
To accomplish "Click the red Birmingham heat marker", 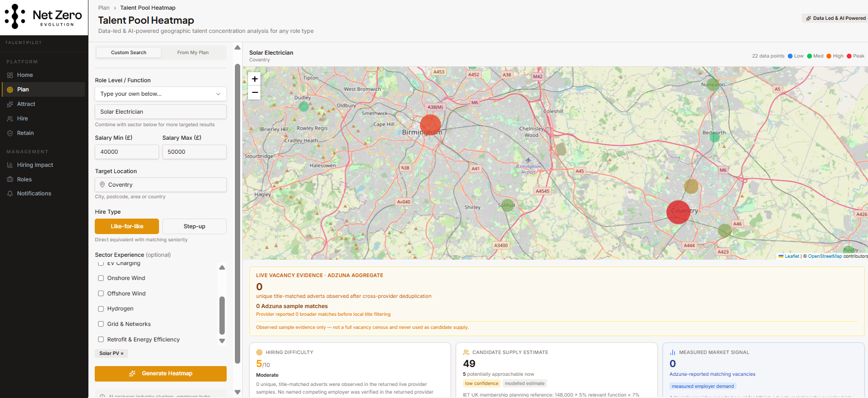I will [430, 125].
